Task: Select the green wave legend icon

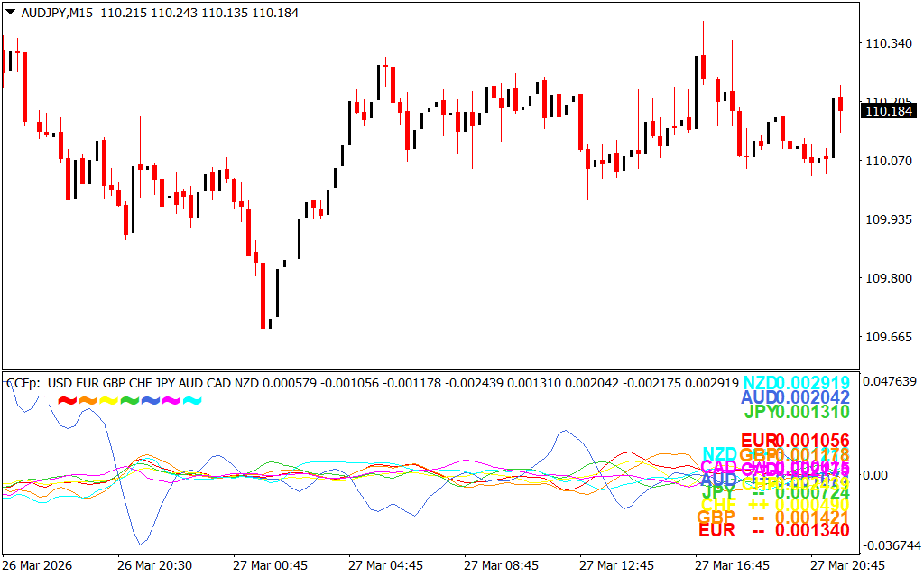Action: pos(129,400)
